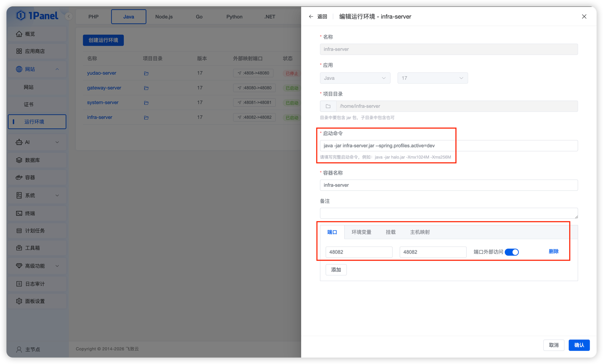This screenshot has height=364, width=603.
Task: Click the 添加 button to add a port
Action: click(336, 270)
